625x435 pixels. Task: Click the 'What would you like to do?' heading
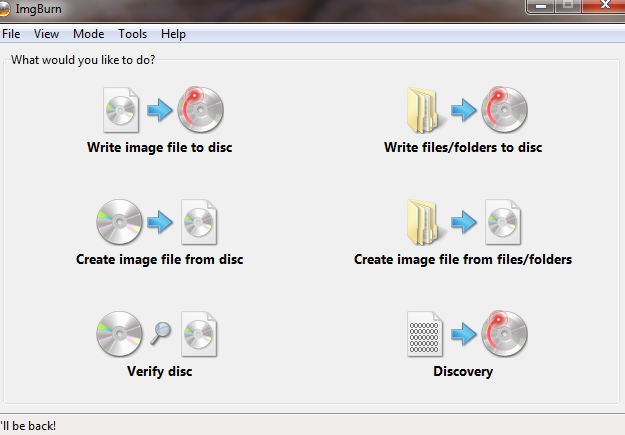[83, 60]
